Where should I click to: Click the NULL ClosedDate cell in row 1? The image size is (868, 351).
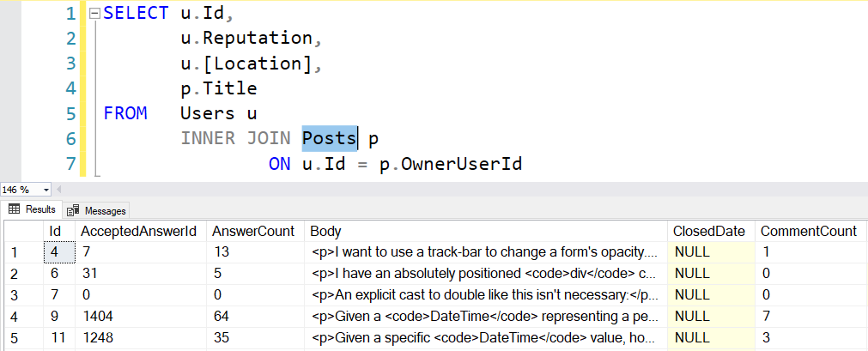tap(711, 252)
